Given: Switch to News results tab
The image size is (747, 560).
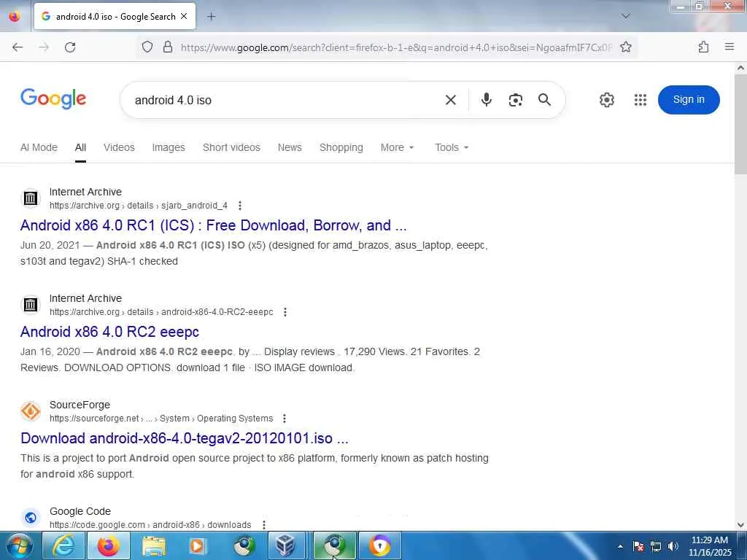Looking at the screenshot, I should pyautogui.click(x=290, y=147).
